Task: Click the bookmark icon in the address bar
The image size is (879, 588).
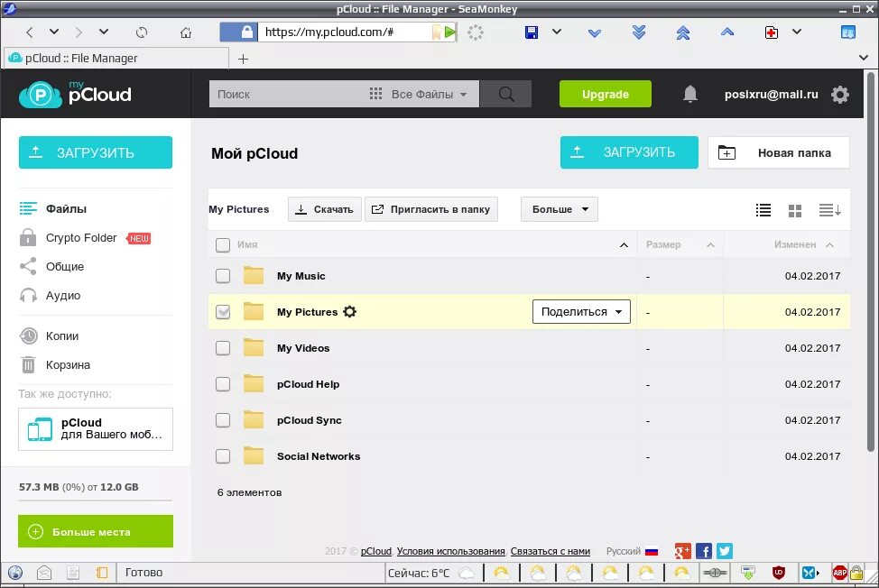Action: (437, 32)
